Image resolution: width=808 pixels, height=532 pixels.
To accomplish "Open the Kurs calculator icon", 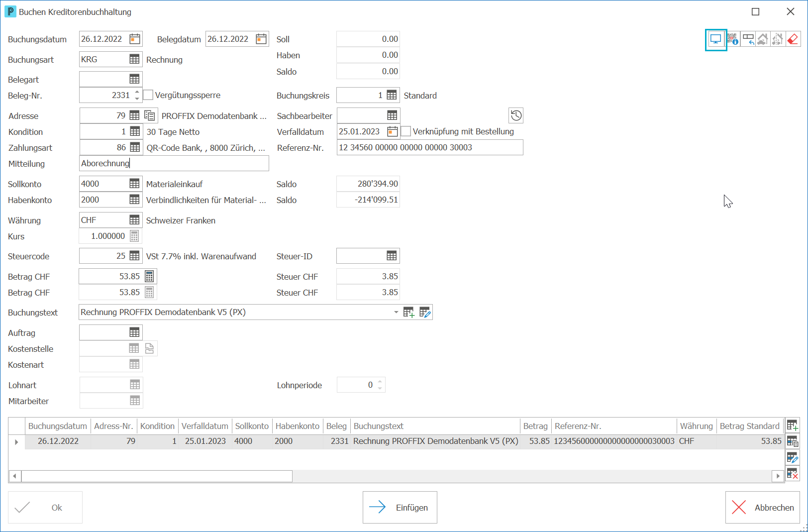I will click(x=134, y=236).
